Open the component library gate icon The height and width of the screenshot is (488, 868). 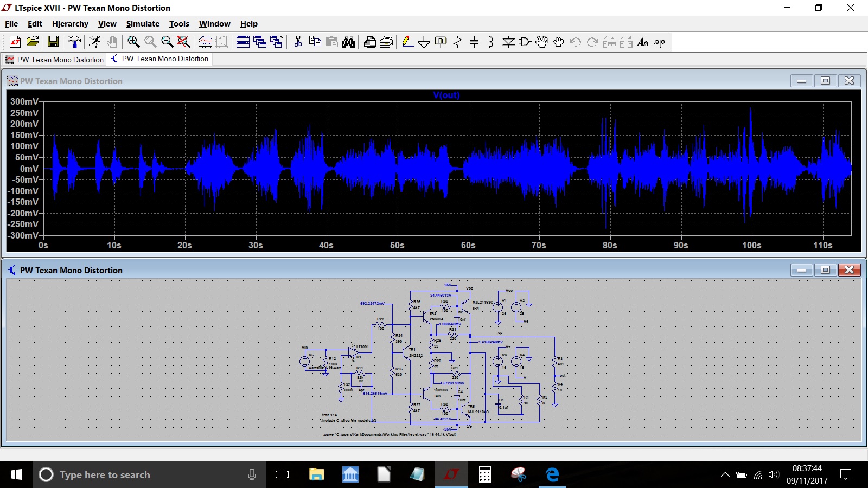[x=525, y=42]
